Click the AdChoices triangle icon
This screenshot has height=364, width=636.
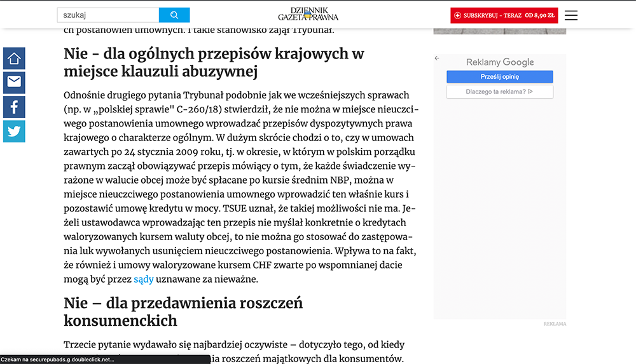click(530, 92)
